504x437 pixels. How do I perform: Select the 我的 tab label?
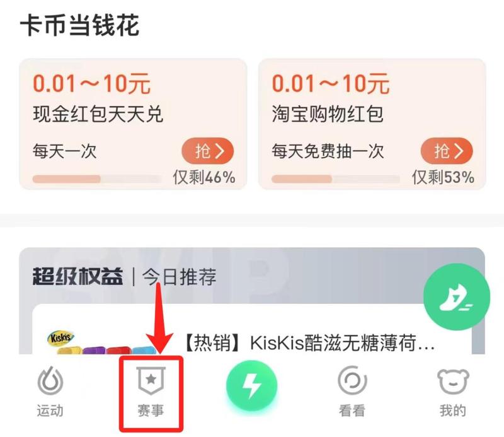point(453,411)
